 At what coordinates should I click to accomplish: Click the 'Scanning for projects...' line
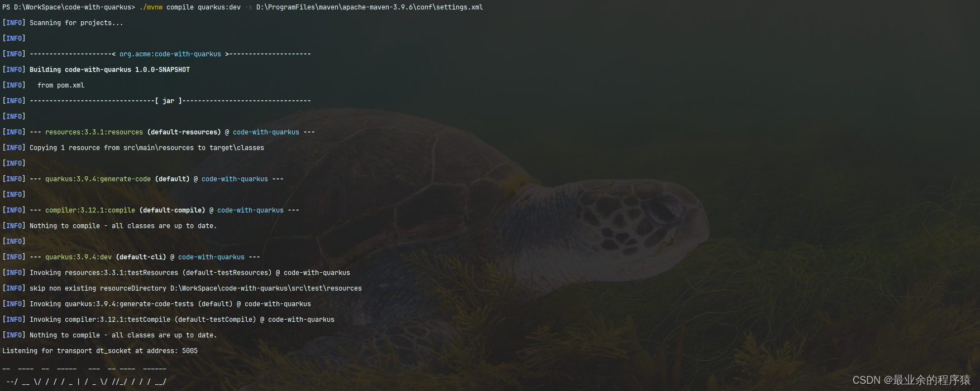point(63,23)
